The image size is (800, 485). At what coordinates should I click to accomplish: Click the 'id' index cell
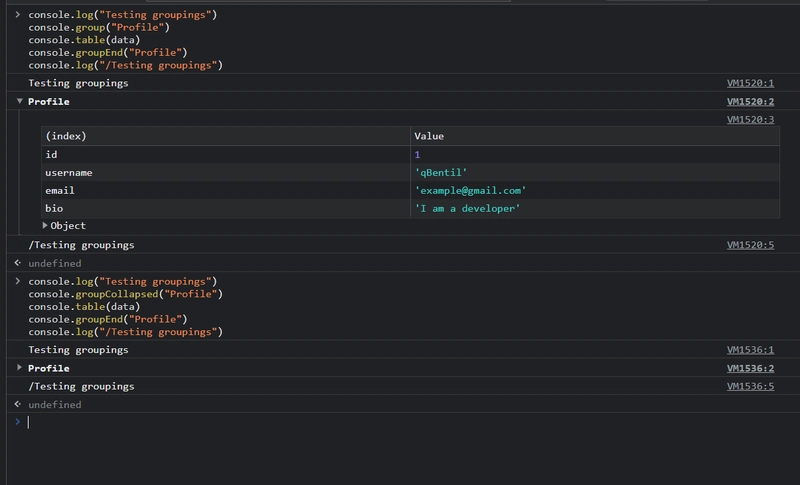tap(226, 155)
